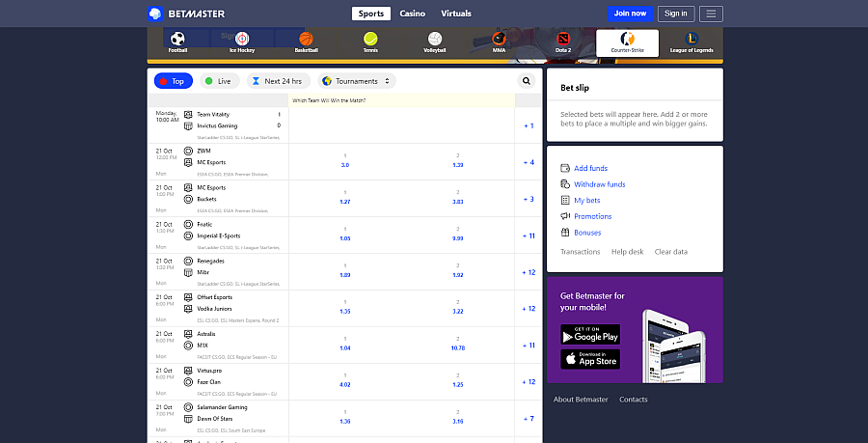Click the Virtus.pro team icon
This screenshot has width=868, height=443.
pyautogui.click(x=188, y=371)
